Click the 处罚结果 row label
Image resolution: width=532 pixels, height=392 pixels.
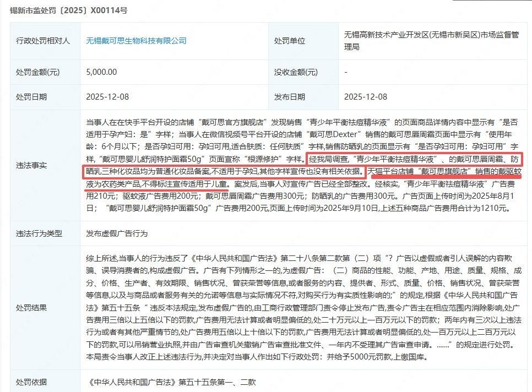point(31,308)
